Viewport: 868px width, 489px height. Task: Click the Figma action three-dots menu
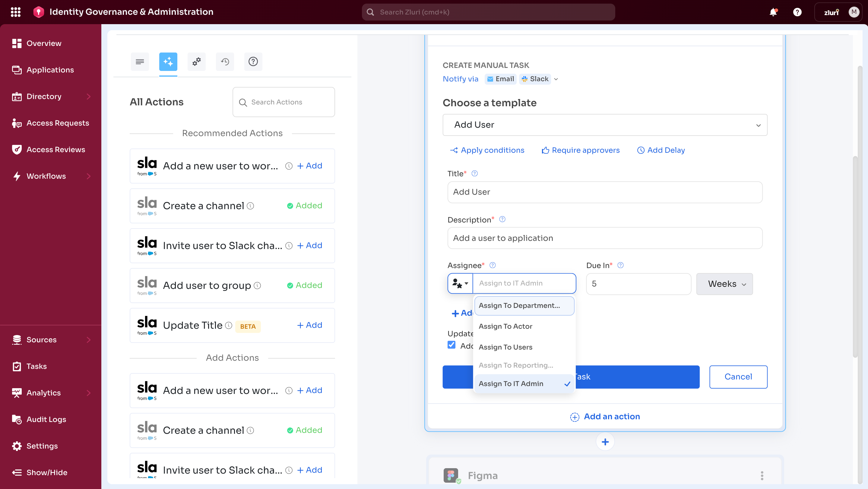(762, 475)
